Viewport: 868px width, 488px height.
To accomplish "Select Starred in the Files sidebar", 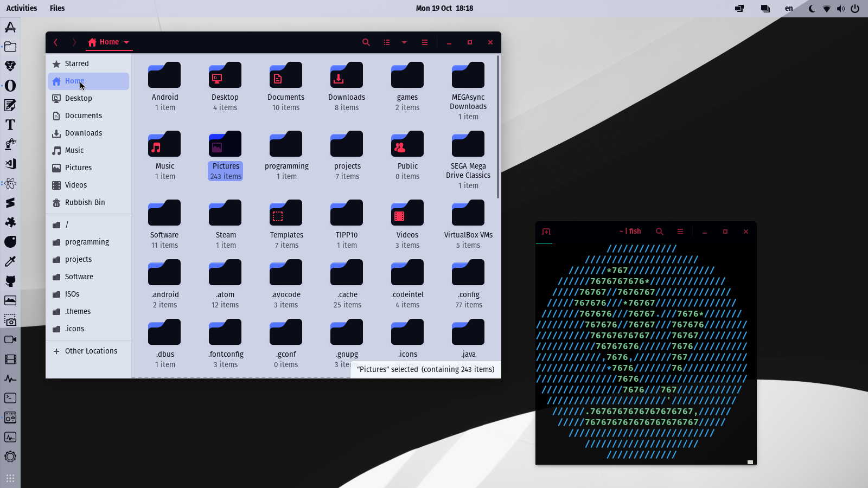I will (88, 64).
